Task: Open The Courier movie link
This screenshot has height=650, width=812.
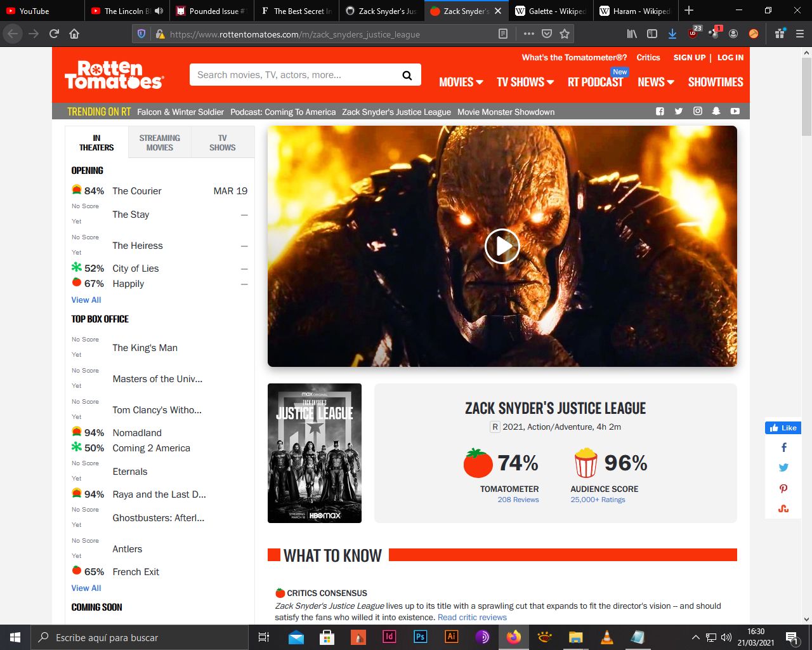Action: click(137, 191)
